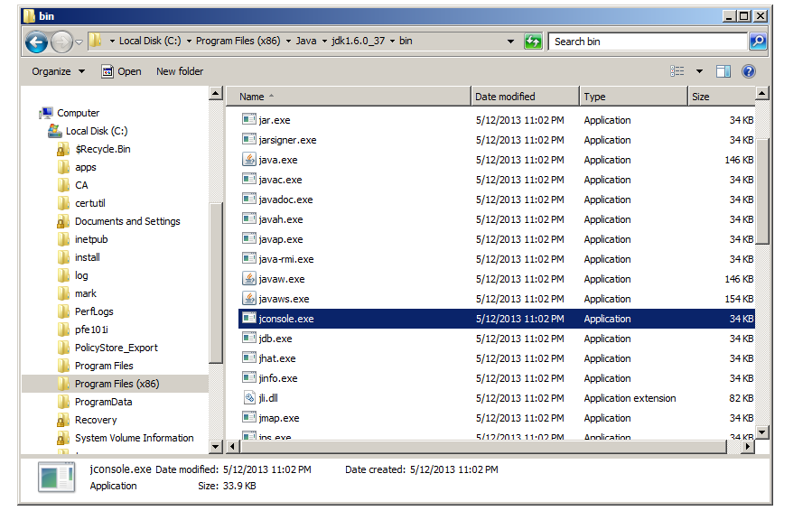Viewport: 812px width, 520px height.
Task: Select Java breadcrumb segment
Action: pos(306,41)
